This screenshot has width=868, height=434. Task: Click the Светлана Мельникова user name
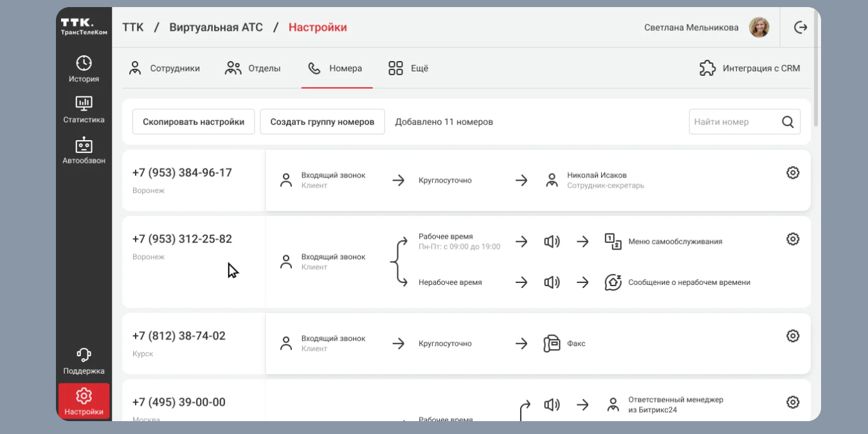[x=690, y=28]
